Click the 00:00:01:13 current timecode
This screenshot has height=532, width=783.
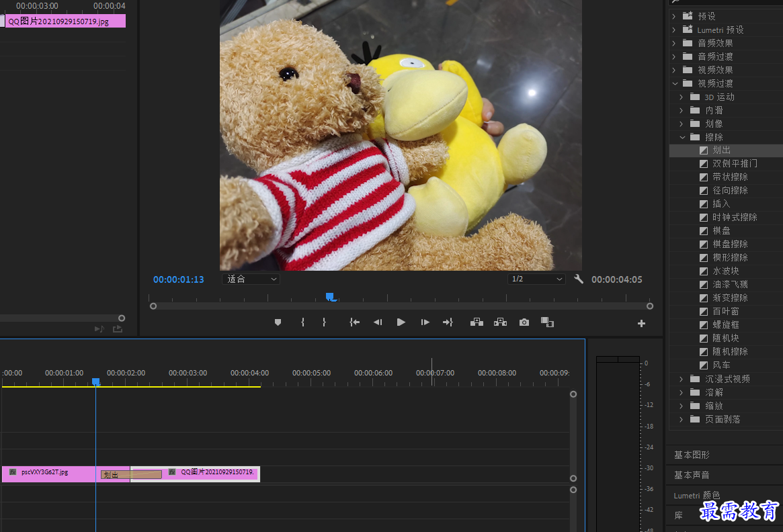tap(178, 279)
